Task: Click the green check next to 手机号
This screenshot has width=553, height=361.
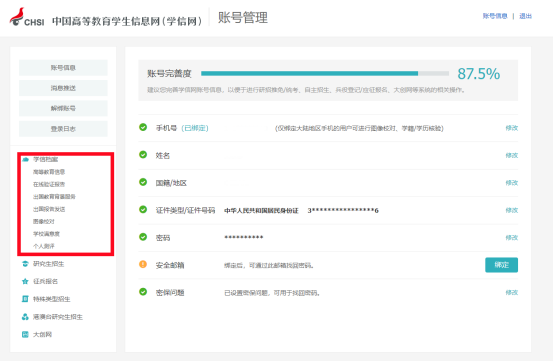Action: [x=143, y=127]
